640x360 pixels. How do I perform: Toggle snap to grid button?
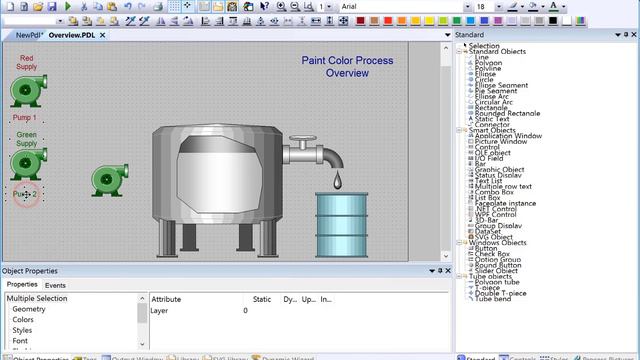[188, 7]
